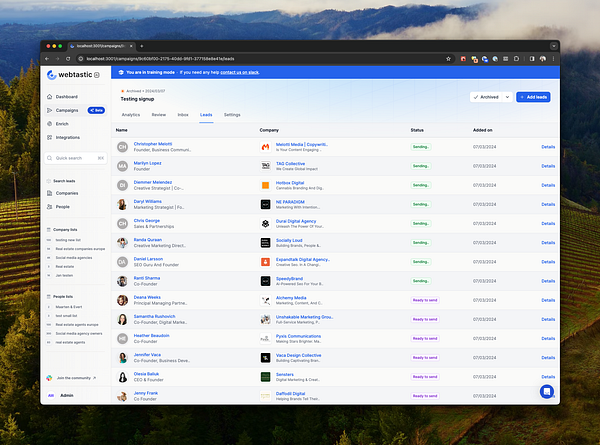Click the TAG Collective company logo
Viewport: 600px width, 445px height.
pos(265,166)
